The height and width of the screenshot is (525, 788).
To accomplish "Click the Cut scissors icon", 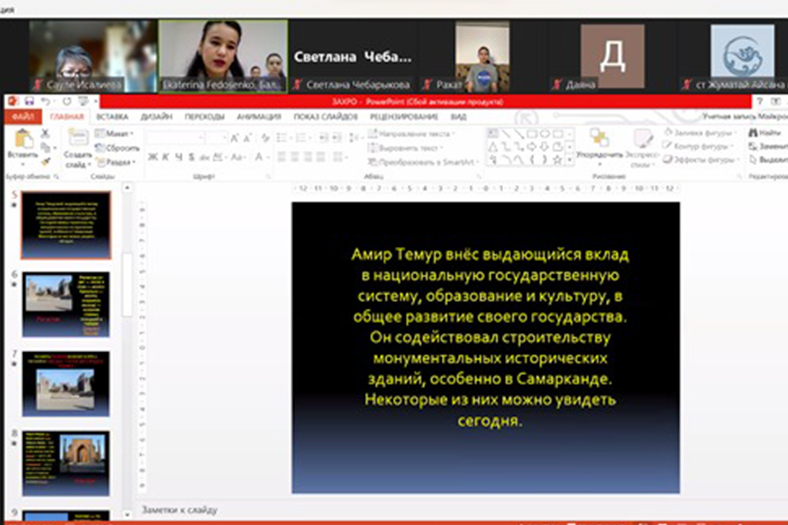I will click(47, 133).
